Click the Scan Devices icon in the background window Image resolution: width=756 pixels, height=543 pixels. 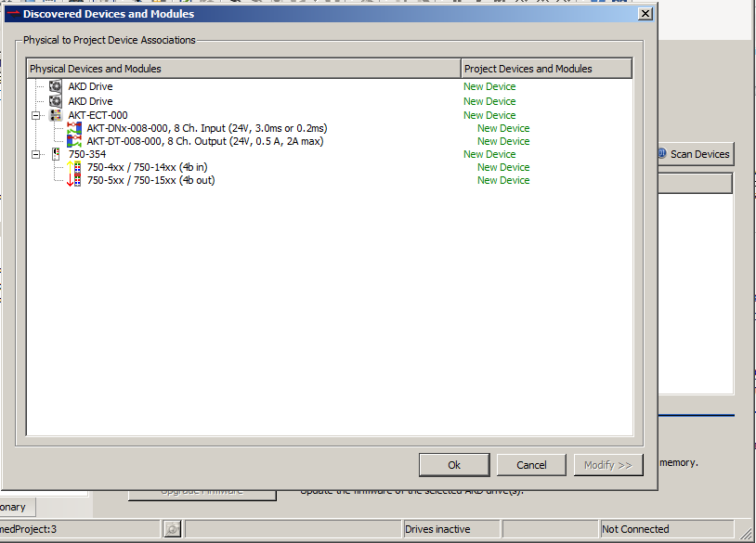coord(662,153)
